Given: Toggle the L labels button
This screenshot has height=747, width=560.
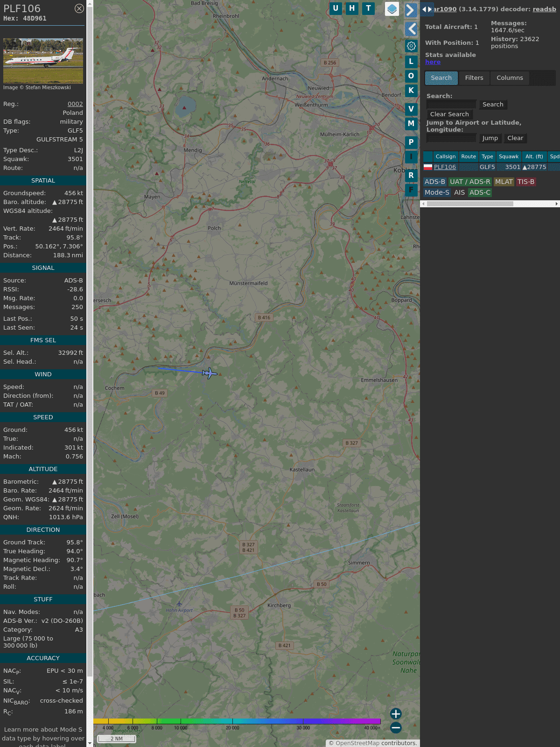Looking at the screenshot, I should (411, 62).
